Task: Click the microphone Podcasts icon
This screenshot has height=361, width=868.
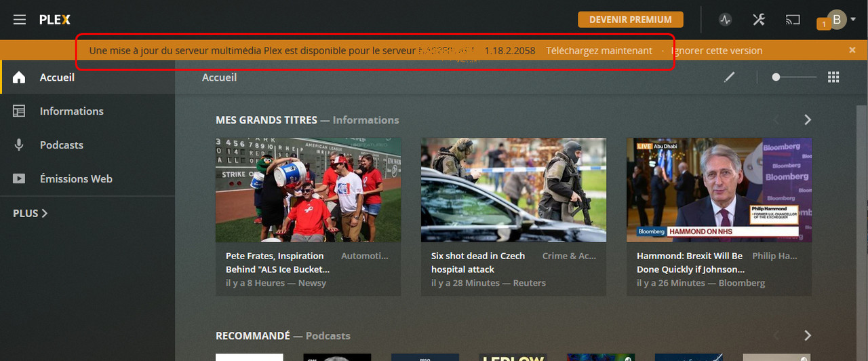Action: click(19, 145)
